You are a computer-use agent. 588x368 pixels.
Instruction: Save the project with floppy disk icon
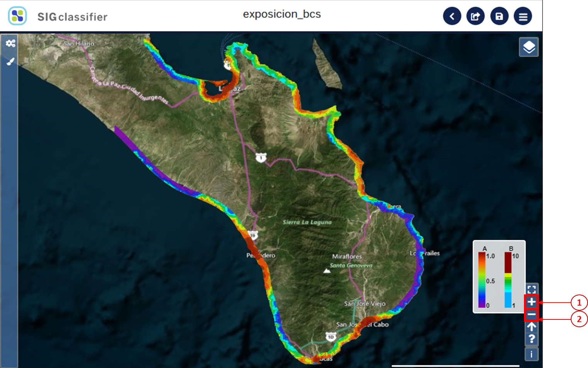pyautogui.click(x=499, y=16)
